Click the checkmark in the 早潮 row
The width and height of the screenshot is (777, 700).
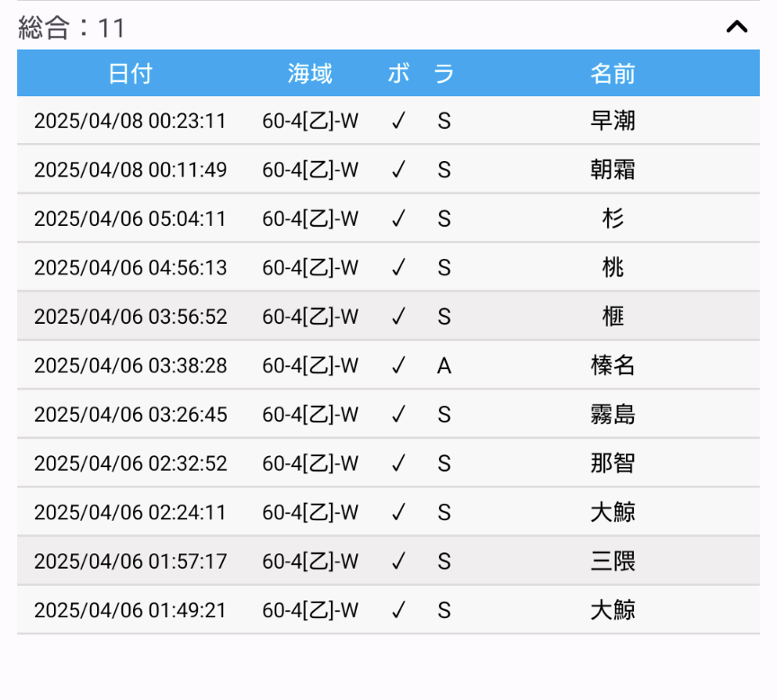pyautogui.click(x=398, y=121)
